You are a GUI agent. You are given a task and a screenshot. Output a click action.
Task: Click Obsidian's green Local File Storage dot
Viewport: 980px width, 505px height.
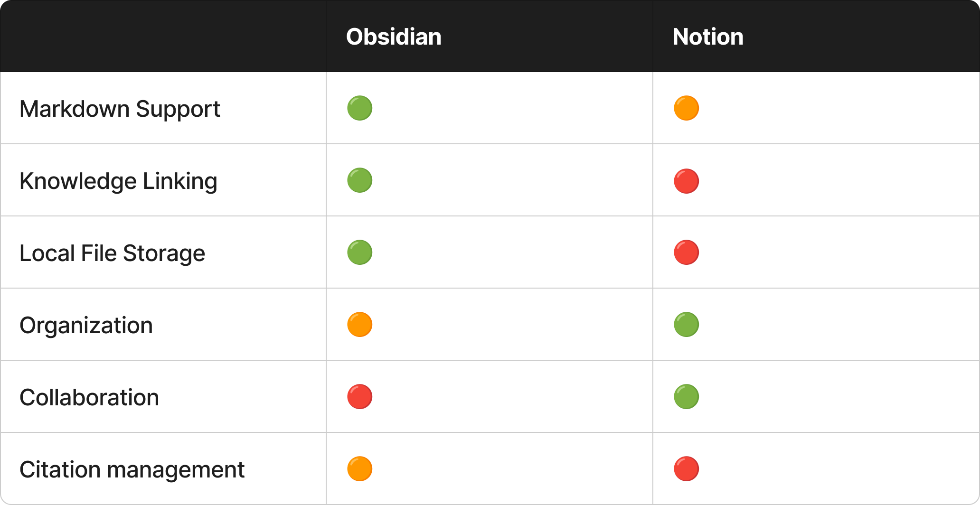(359, 252)
